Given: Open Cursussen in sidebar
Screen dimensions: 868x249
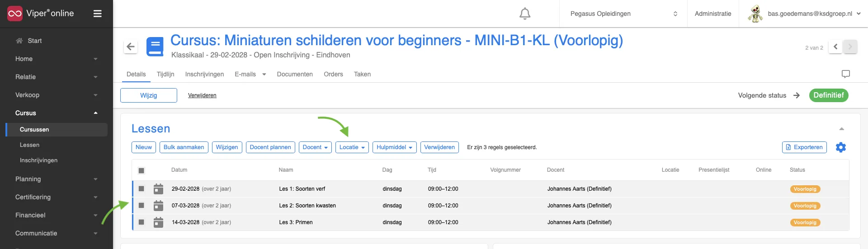Looking at the screenshot, I should 57,130.
